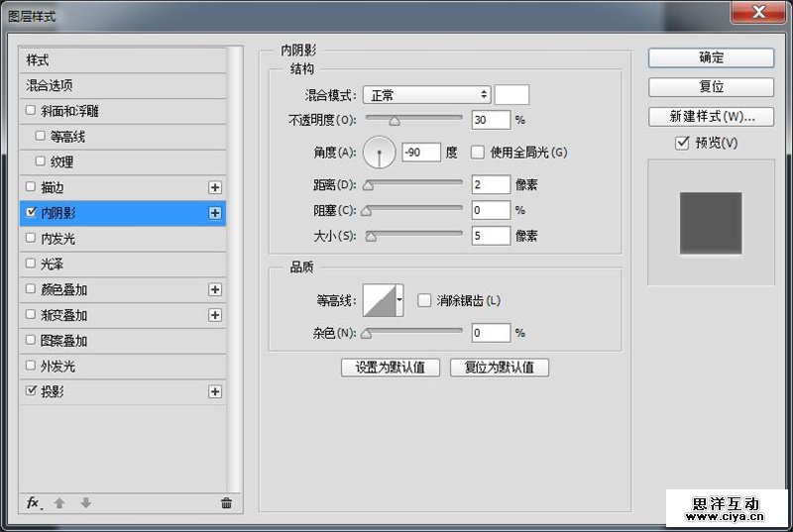This screenshot has width=793, height=532.
Task: Uncheck the 预览 preview checkbox
Action: pyautogui.click(x=681, y=144)
